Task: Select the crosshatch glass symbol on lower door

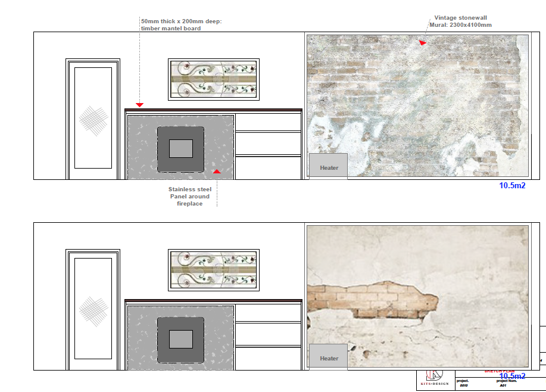Action: [92, 312]
